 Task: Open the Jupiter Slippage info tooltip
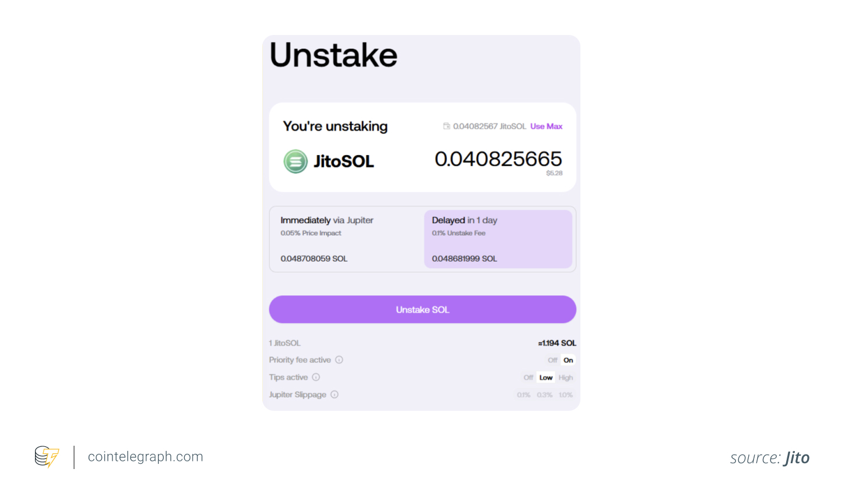tap(335, 394)
